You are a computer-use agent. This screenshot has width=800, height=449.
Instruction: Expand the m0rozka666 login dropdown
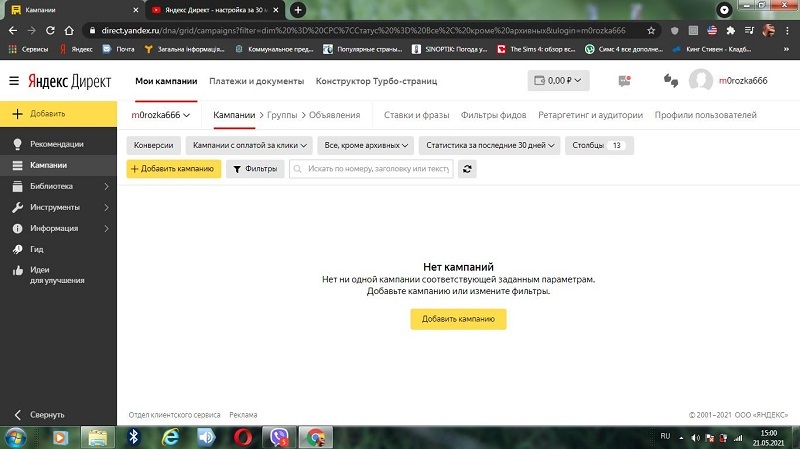[x=160, y=115]
